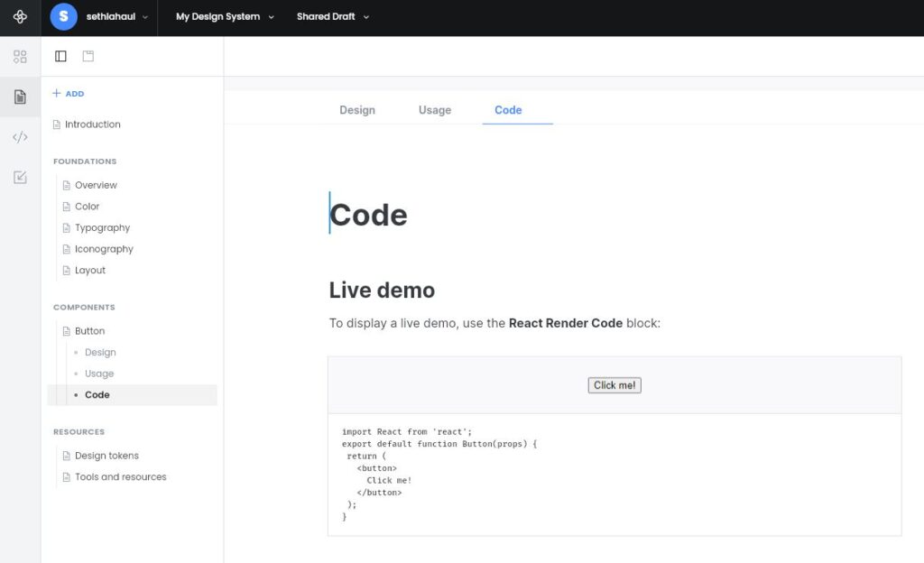
Task: Select the Color page under Foundations
Action: tap(88, 207)
